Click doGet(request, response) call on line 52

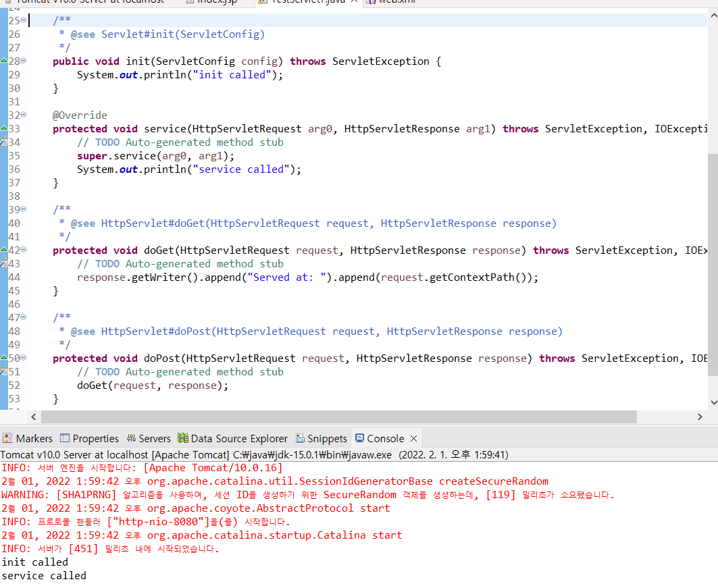pos(153,385)
